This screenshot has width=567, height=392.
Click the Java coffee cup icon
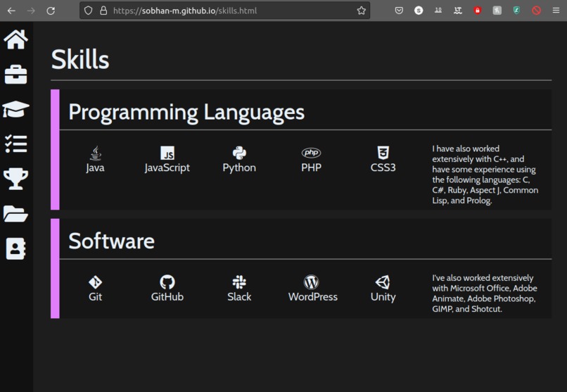tap(96, 153)
